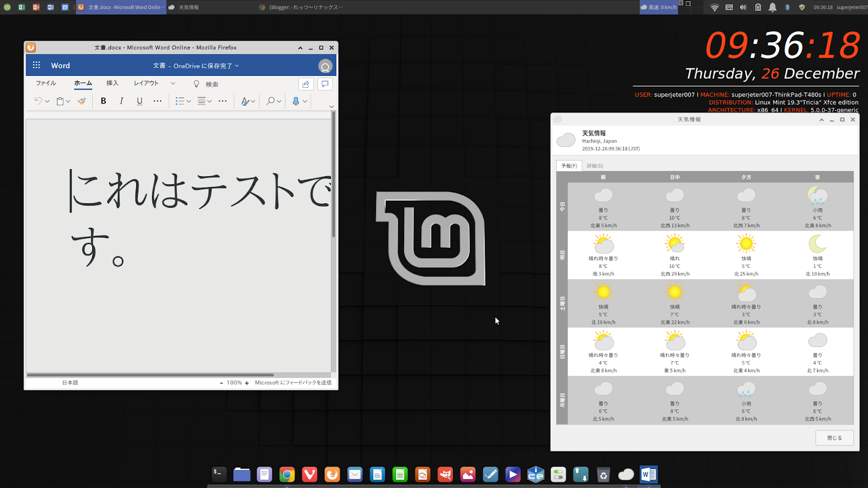
Task: Toggle Underline formatting in Word
Action: pyautogui.click(x=139, y=101)
